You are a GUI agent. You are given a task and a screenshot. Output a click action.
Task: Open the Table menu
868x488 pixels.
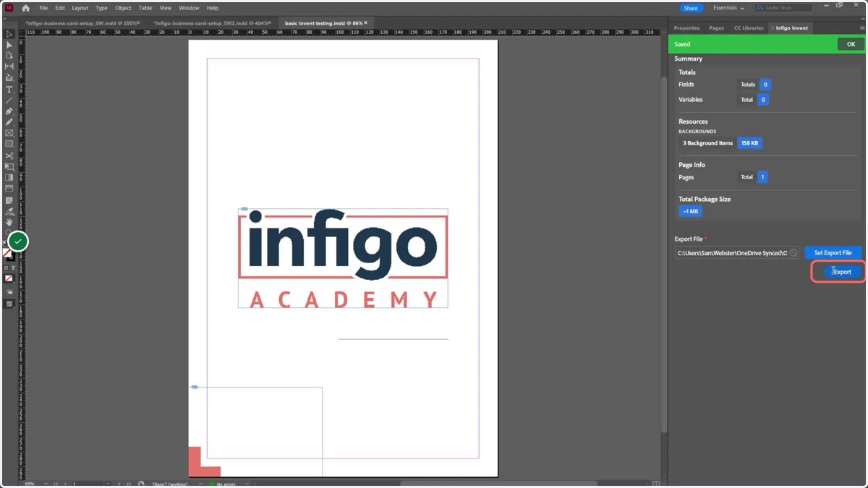pos(145,8)
